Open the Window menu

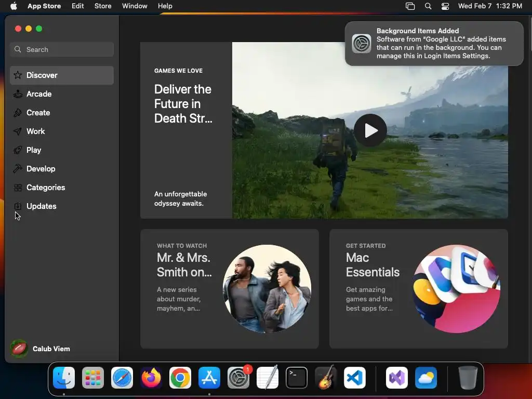(x=135, y=6)
